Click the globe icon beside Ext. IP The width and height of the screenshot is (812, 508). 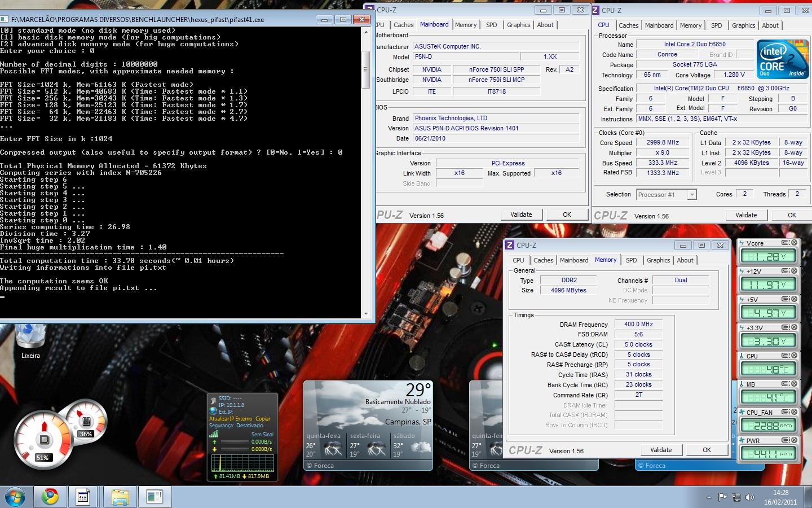(213, 411)
